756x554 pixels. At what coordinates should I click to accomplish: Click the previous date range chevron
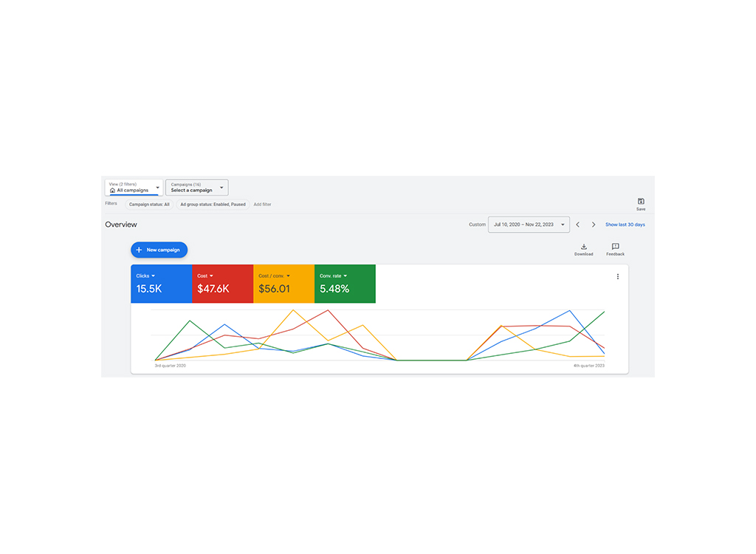(x=577, y=225)
